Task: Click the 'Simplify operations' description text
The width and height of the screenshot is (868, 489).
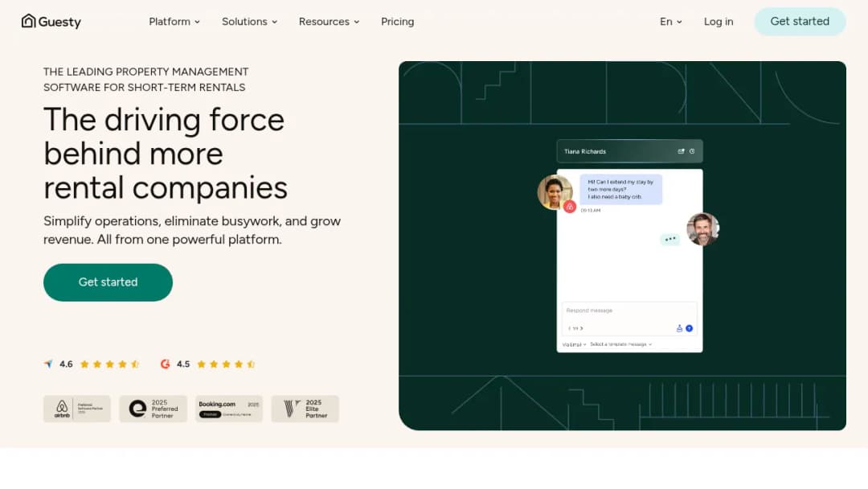Action: click(192, 230)
